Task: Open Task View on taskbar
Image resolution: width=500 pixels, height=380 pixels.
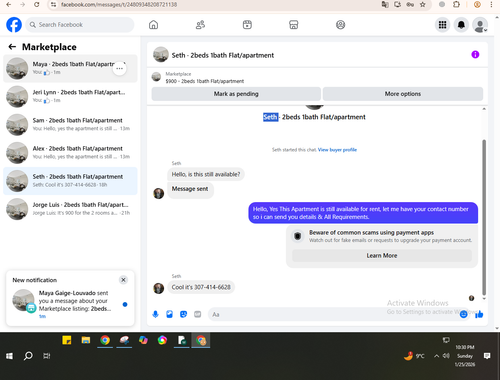Action: (x=47, y=356)
